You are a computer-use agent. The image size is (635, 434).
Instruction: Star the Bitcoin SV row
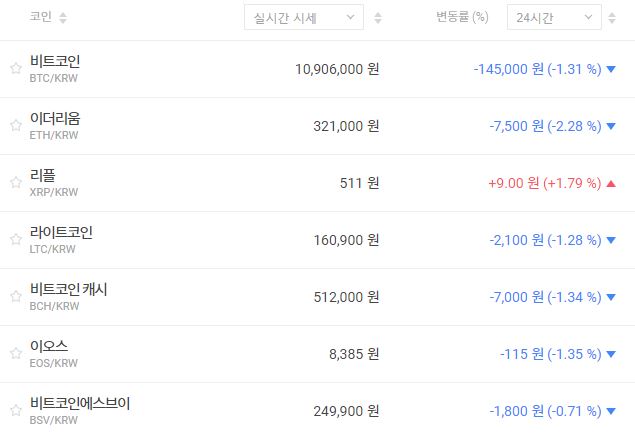tap(15, 411)
